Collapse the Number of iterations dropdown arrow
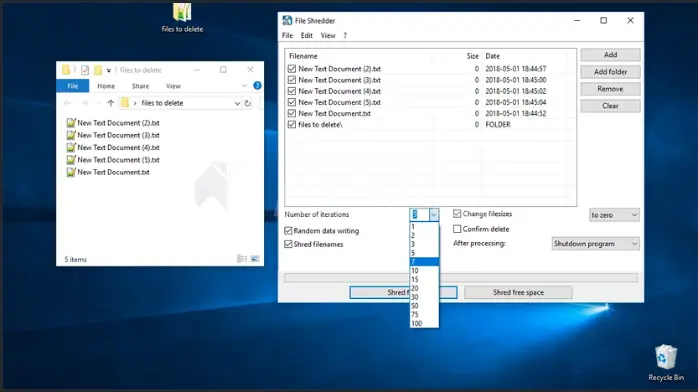Viewport: 698px width, 392px height. [x=434, y=215]
